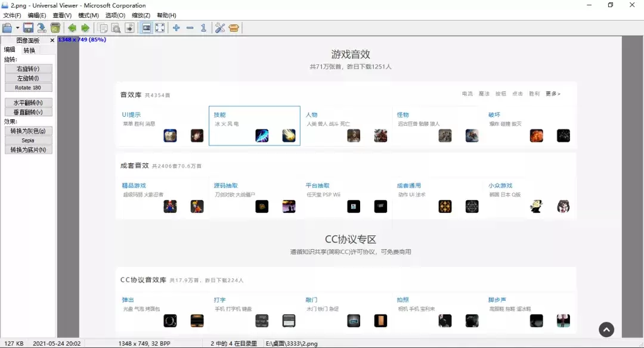This screenshot has width=644, height=348.
Task: Click the 2 中的 4 在目录里 status entry
Action: coord(234,343)
